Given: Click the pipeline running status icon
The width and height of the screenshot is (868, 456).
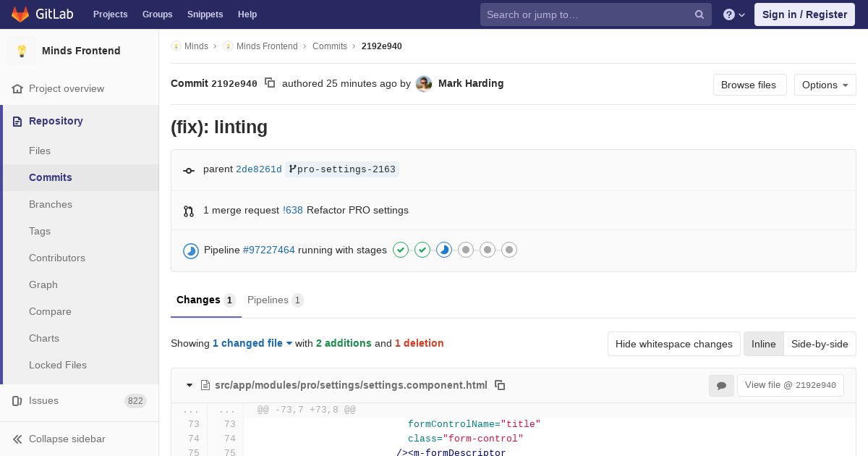Looking at the screenshot, I should click(x=191, y=250).
